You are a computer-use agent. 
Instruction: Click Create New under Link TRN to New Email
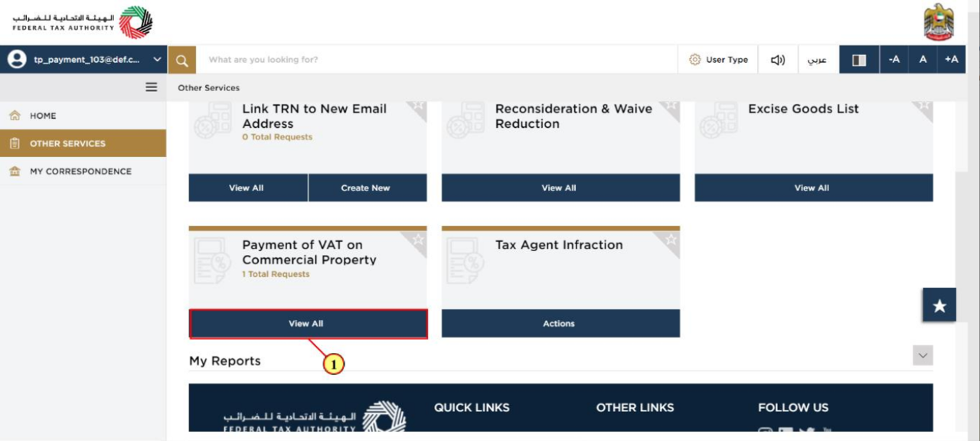pyautogui.click(x=367, y=188)
